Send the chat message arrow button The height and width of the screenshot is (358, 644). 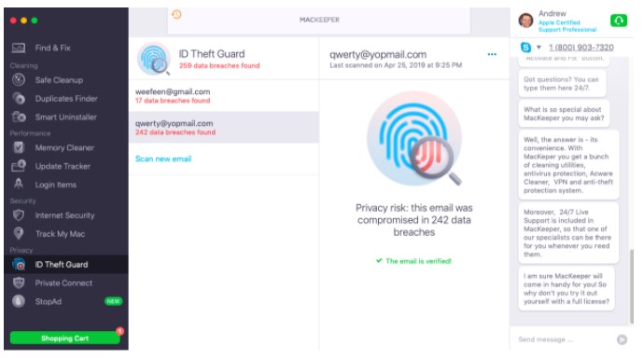[x=622, y=339]
